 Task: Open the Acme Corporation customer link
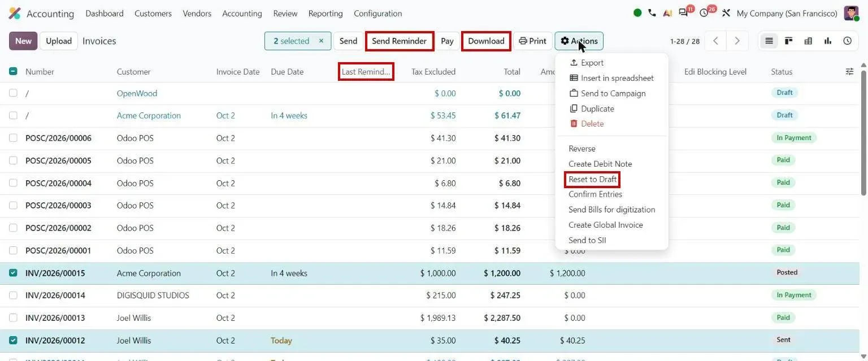[149, 115]
